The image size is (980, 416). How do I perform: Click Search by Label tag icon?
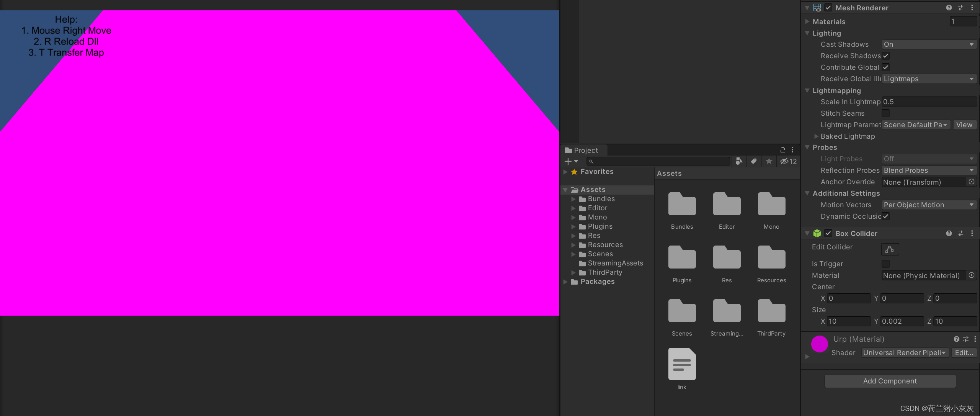pos(754,161)
